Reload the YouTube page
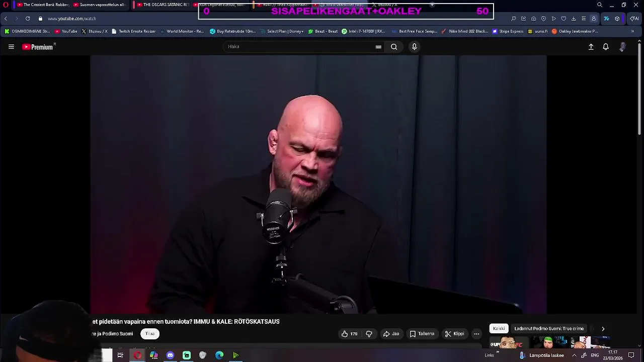 pyautogui.click(x=28, y=19)
